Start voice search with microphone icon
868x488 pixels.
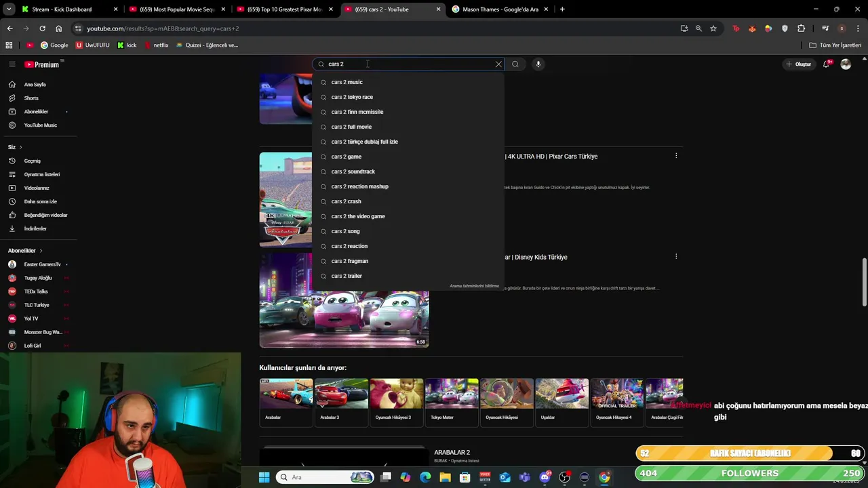[538, 64]
